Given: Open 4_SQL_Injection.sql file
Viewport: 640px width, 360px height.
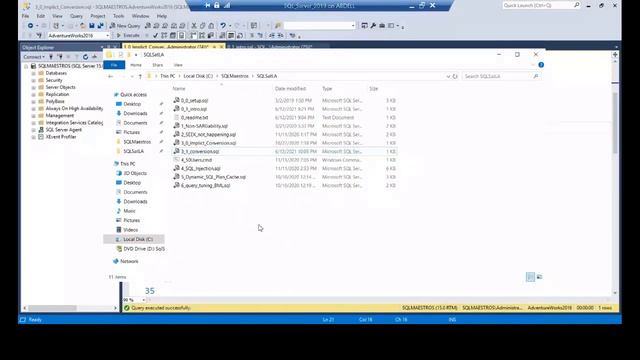Looking at the screenshot, I should (200, 169).
